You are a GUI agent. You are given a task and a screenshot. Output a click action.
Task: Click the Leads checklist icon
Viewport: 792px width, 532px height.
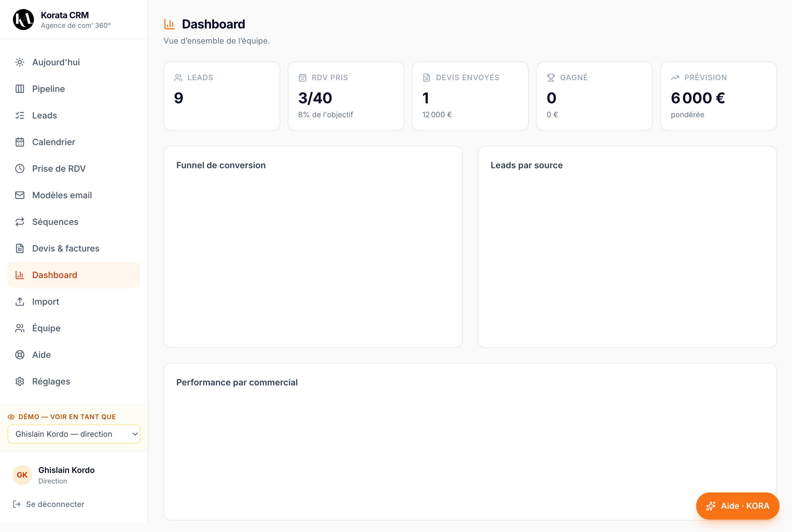click(20, 115)
